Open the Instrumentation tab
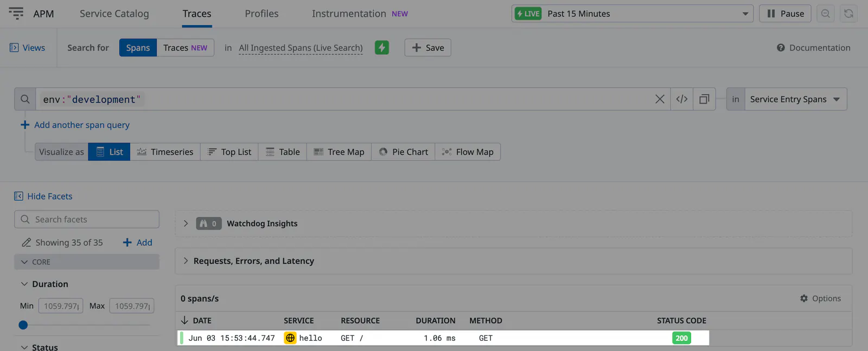The image size is (868, 351). click(360, 14)
